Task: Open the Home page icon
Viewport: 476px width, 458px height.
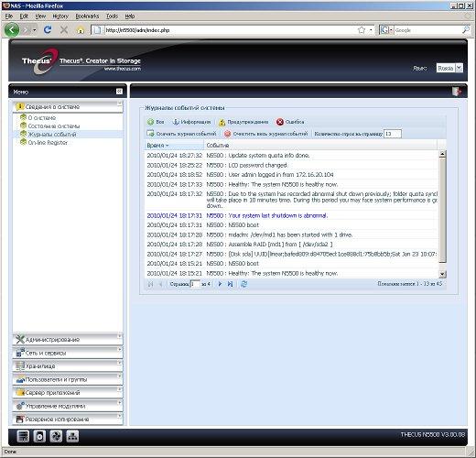Action: pos(81,30)
